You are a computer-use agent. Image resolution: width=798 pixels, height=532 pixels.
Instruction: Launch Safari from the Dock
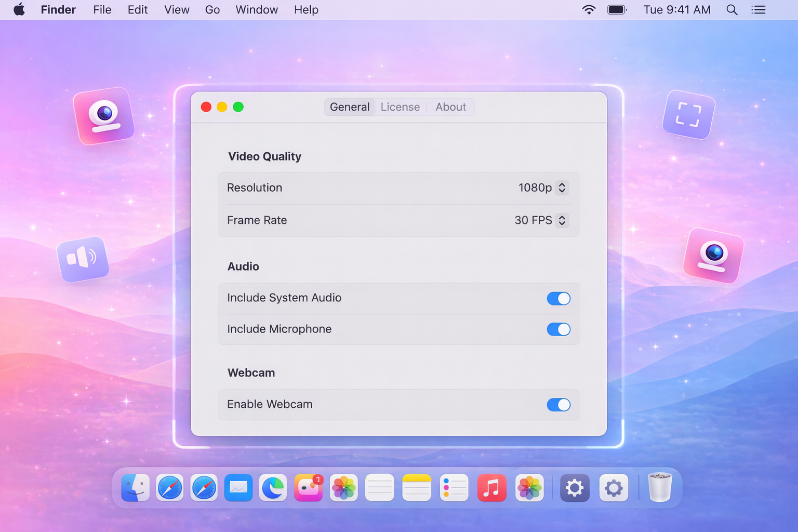coord(169,487)
